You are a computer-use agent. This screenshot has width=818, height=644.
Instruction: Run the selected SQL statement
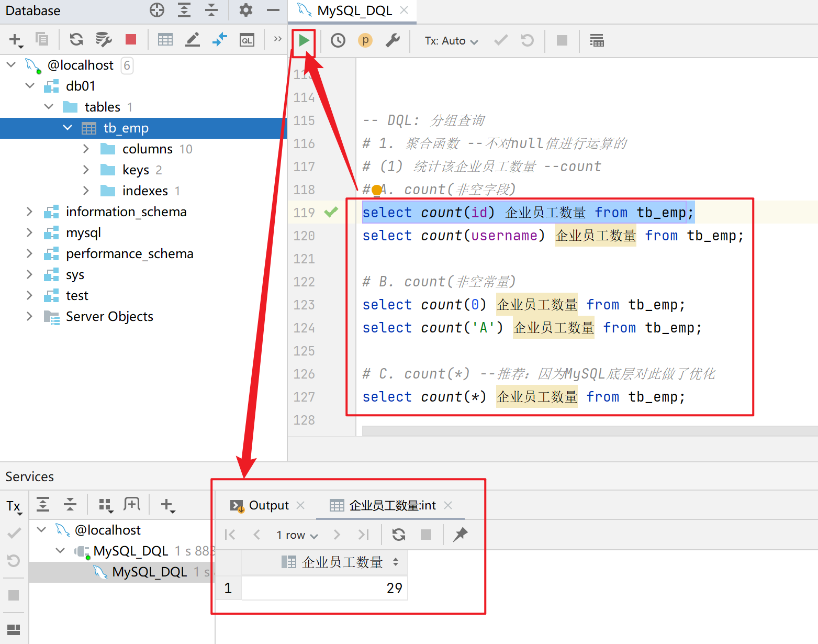coord(304,40)
